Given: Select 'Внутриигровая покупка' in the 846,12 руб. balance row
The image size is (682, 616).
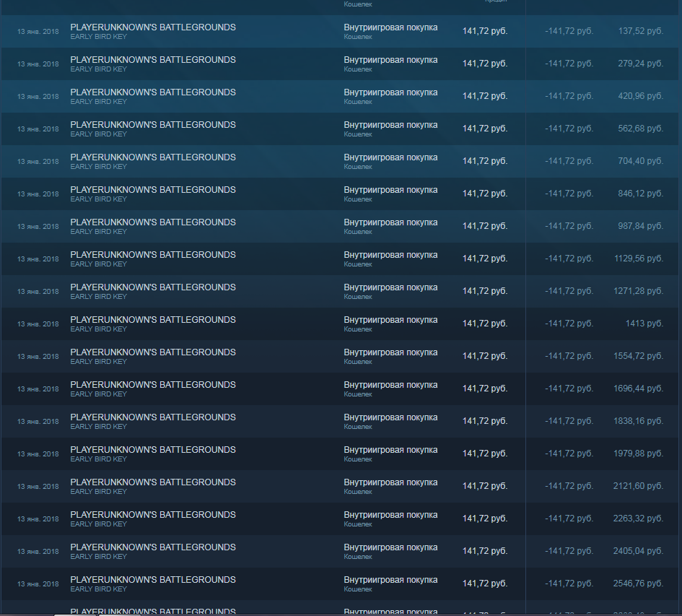Looking at the screenshot, I should (x=390, y=190).
